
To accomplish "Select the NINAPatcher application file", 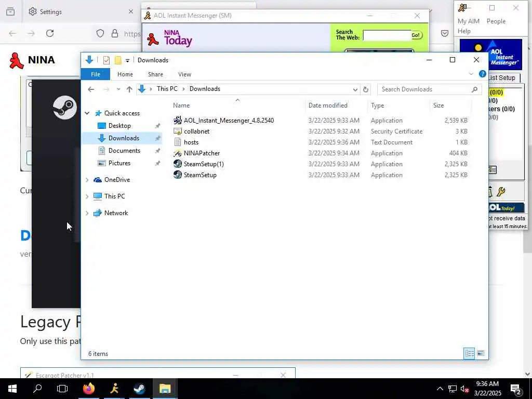I will (202, 153).
